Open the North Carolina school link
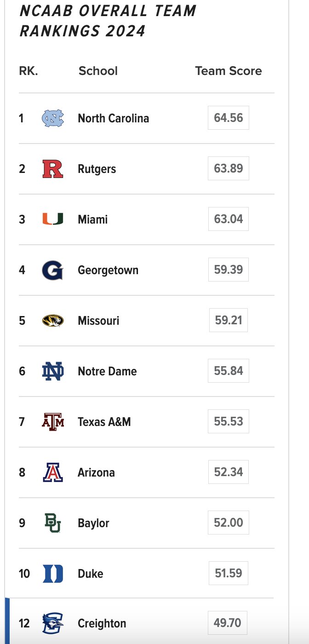The image size is (309, 644). [x=114, y=118]
